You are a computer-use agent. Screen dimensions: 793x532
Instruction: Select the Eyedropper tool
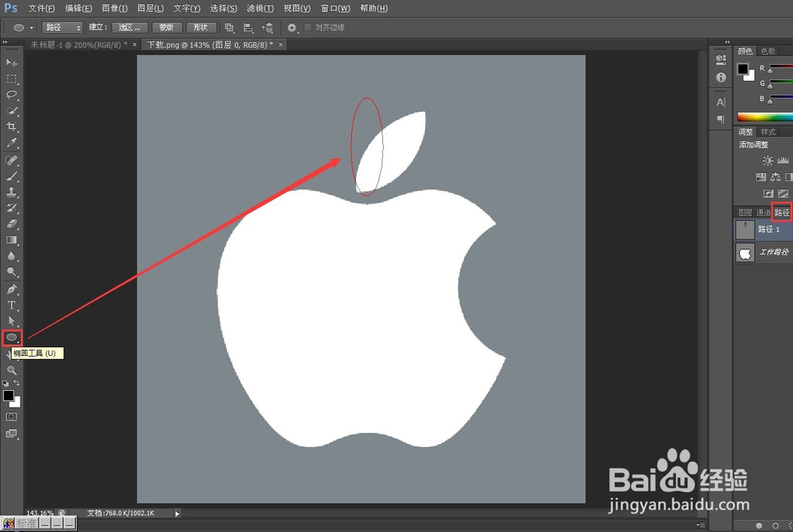12,143
